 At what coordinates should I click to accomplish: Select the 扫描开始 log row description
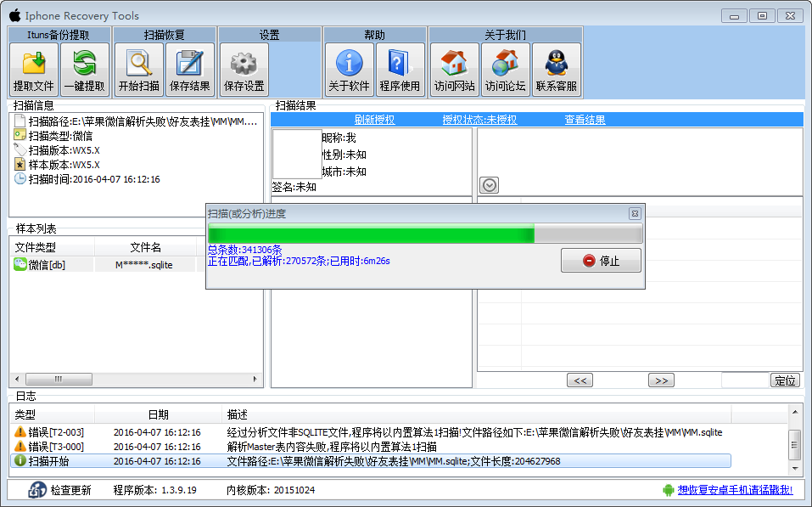point(394,461)
